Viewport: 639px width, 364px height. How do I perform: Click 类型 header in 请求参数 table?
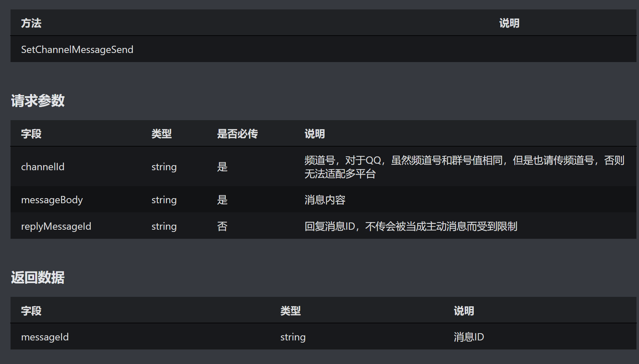pos(162,134)
